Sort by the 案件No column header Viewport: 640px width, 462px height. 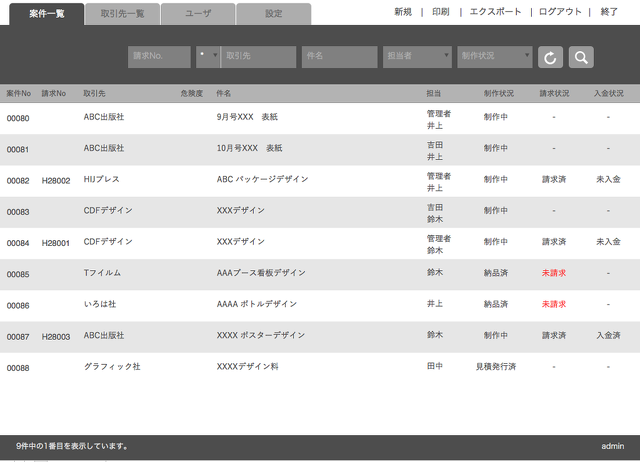point(18,93)
